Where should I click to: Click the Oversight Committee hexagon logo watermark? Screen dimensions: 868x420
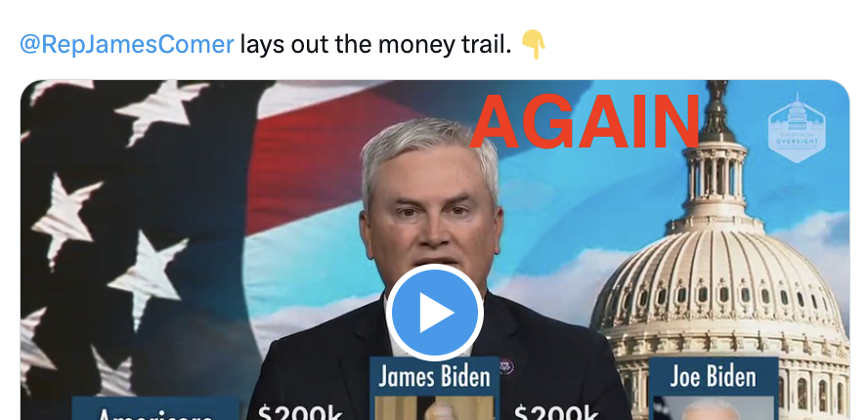[797, 128]
